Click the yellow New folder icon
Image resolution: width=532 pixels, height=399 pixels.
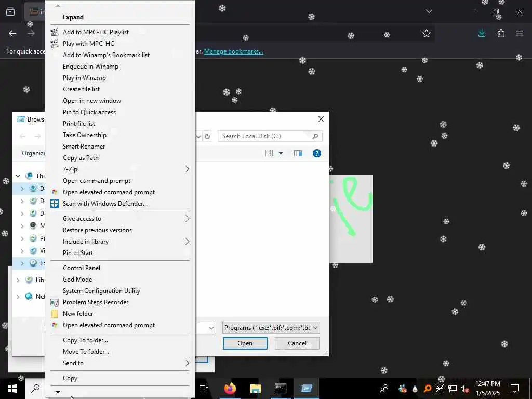[54, 314]
